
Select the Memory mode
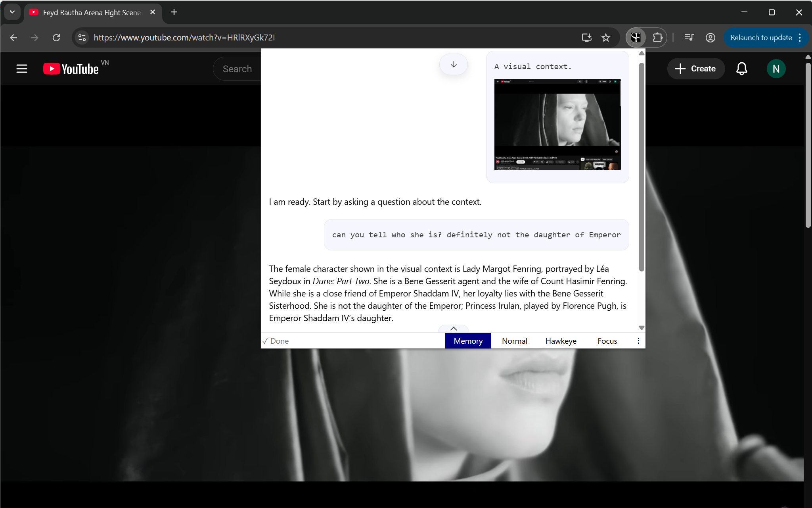468,341
